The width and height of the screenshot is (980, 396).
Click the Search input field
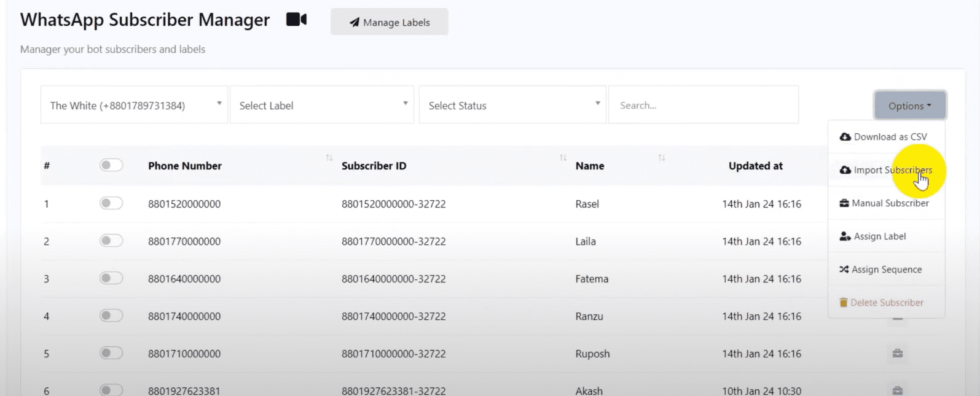[x=703, y=105]
